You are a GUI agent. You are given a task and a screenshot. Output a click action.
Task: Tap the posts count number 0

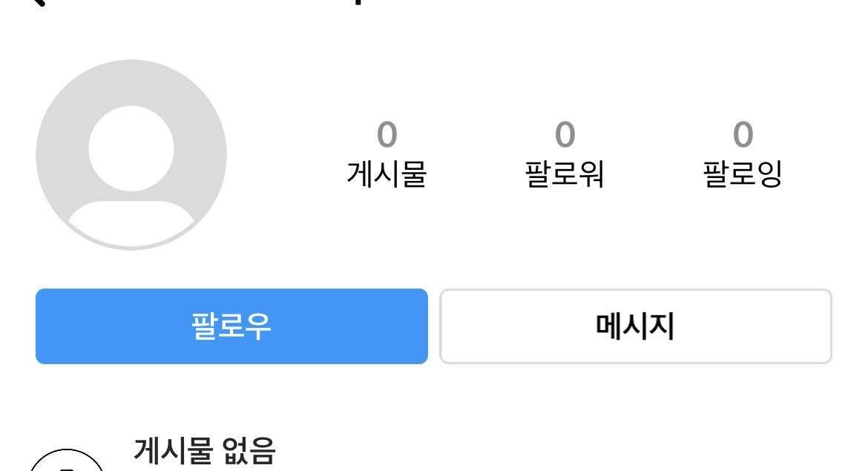tap(386, 134)
